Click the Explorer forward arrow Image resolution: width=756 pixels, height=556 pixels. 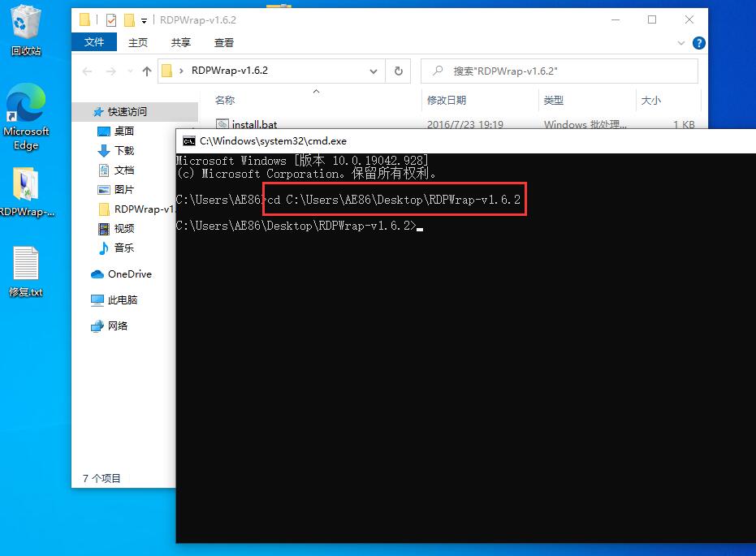coord(111,71)
